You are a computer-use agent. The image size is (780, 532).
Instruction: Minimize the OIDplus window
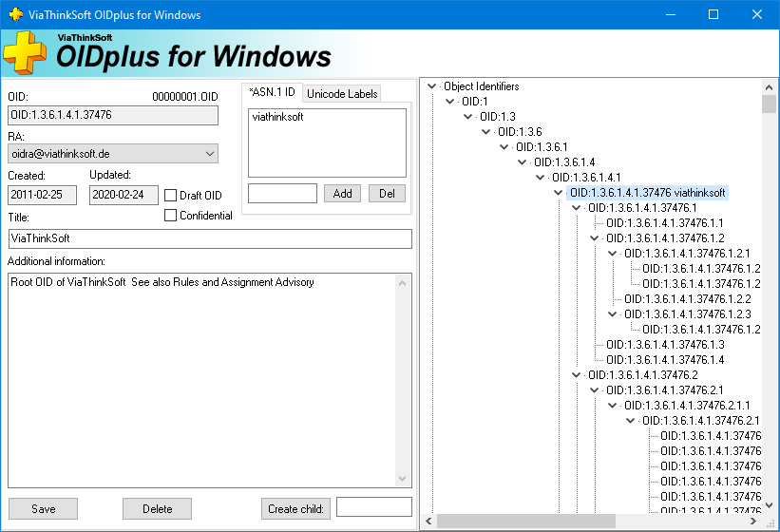pos(671,14)
